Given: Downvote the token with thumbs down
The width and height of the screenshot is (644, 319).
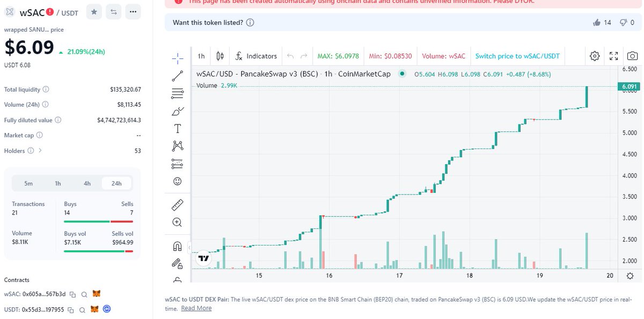Looking at the screenshot, I should (623, 23).
